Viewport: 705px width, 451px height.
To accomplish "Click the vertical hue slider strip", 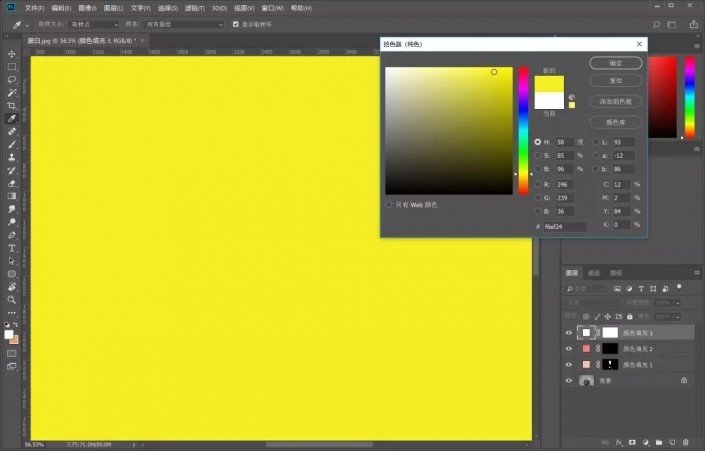I will pyautogui.click(x=522, y=130).
